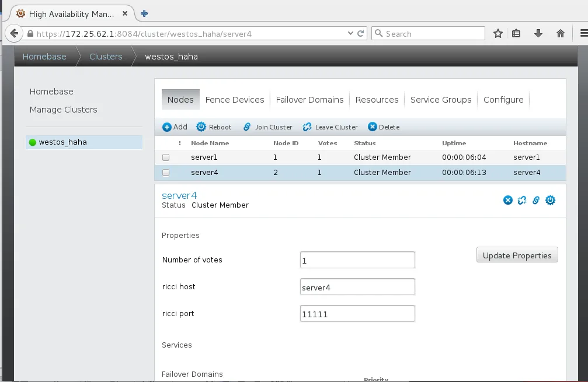The width and height of the screenshot is (588, 382).
Task: Click the Uptime column header
Action: (454, 143)
